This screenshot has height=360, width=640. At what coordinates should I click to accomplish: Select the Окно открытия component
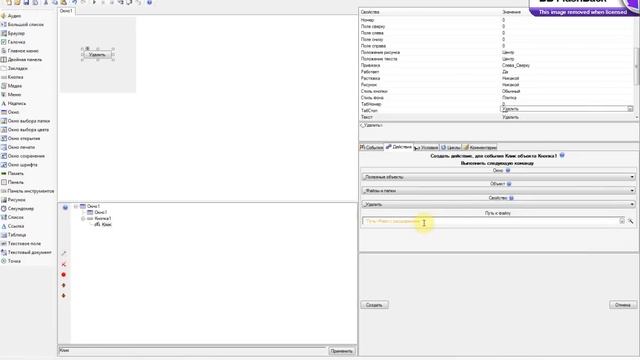click(20, 139)
